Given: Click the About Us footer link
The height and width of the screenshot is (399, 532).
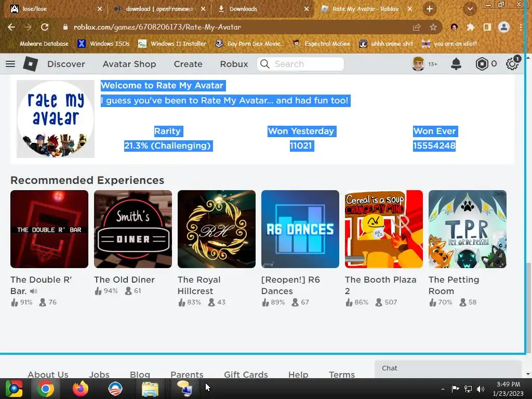Looking at the screenshot, I should (48, 375).
